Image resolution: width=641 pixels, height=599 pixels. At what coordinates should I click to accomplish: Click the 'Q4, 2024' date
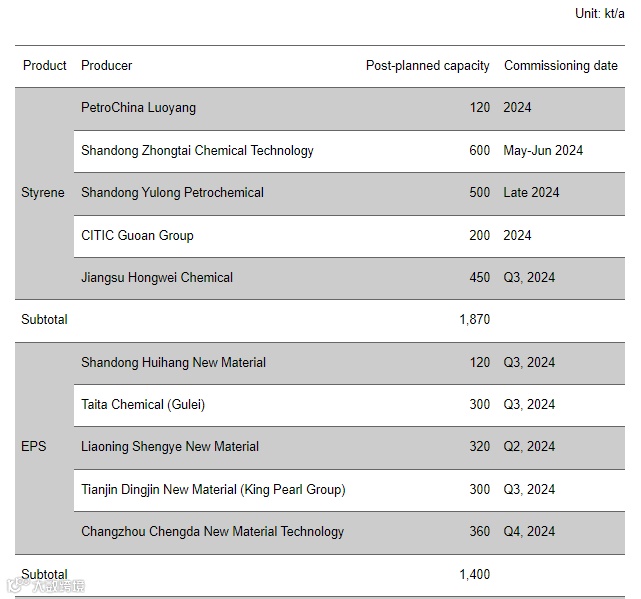[529, 532]
